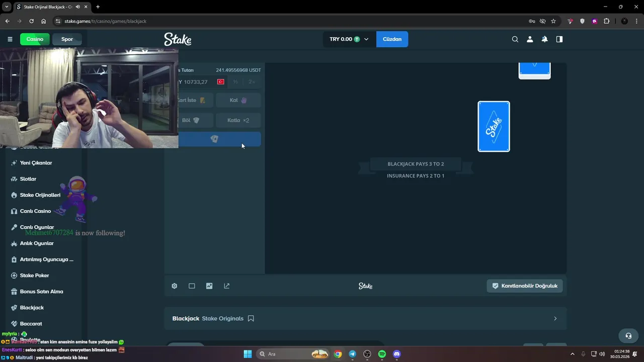Screen dimensions: 644x362
Task: Open Canlı Casino in the sidebar
Action: 35,211
